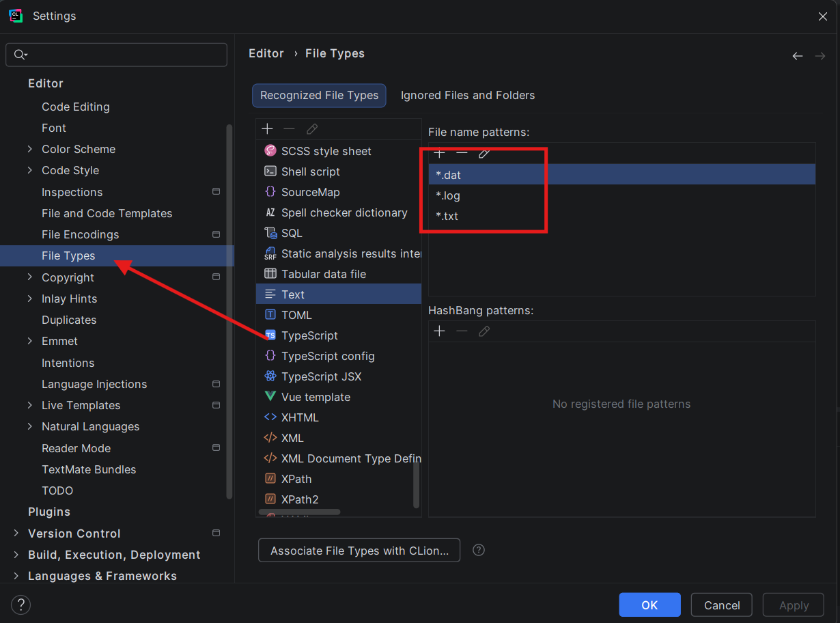
Task: Click the settings tree vertical scrollbar
Action: [x=229, y=311]
